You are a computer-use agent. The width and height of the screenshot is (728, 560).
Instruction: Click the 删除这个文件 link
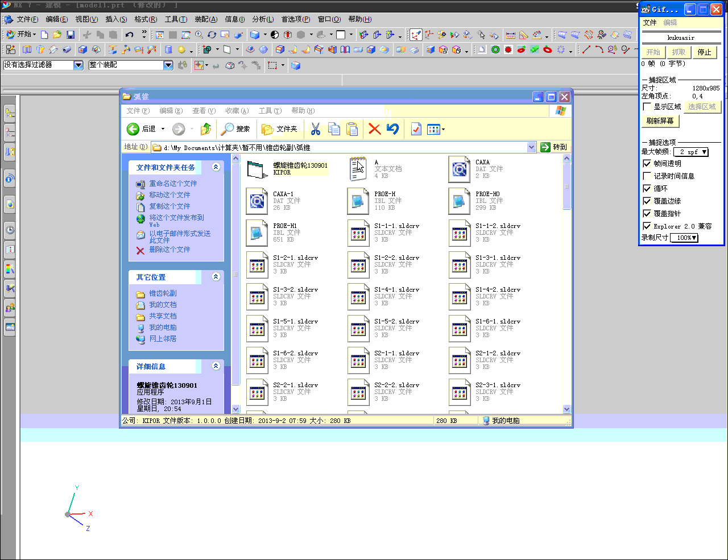pos(169,250)
